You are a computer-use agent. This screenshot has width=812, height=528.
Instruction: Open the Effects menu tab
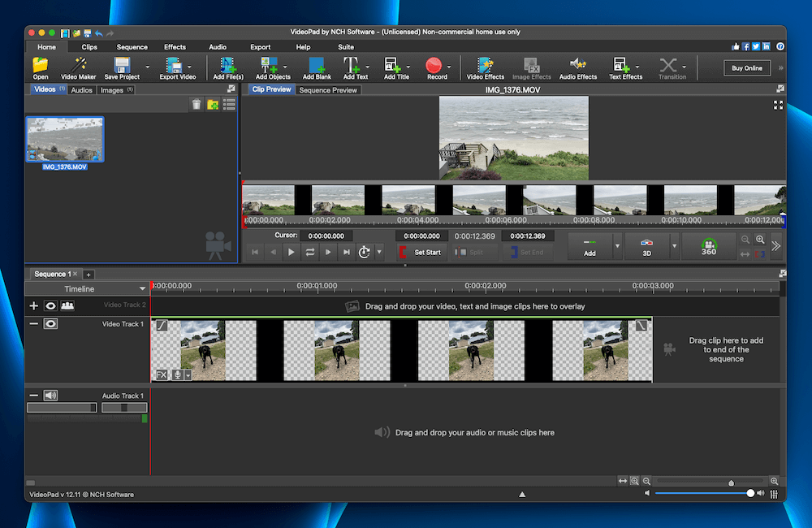[175, 47]
